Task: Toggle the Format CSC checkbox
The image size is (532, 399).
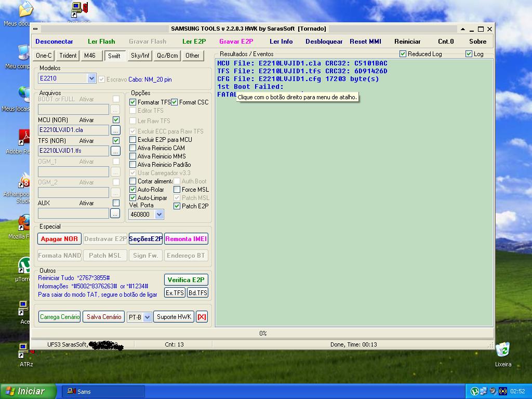Action: pyautogui.click(x=175, y=102)
